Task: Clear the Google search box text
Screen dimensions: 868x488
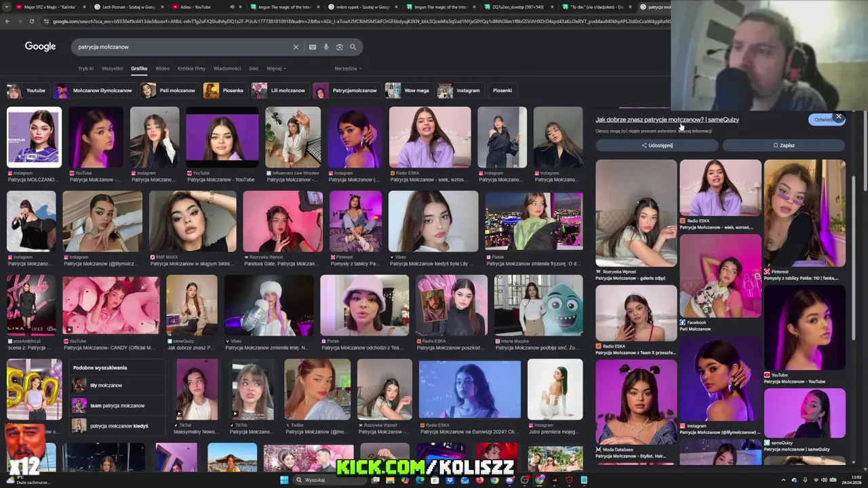Action: click(296, 47)
